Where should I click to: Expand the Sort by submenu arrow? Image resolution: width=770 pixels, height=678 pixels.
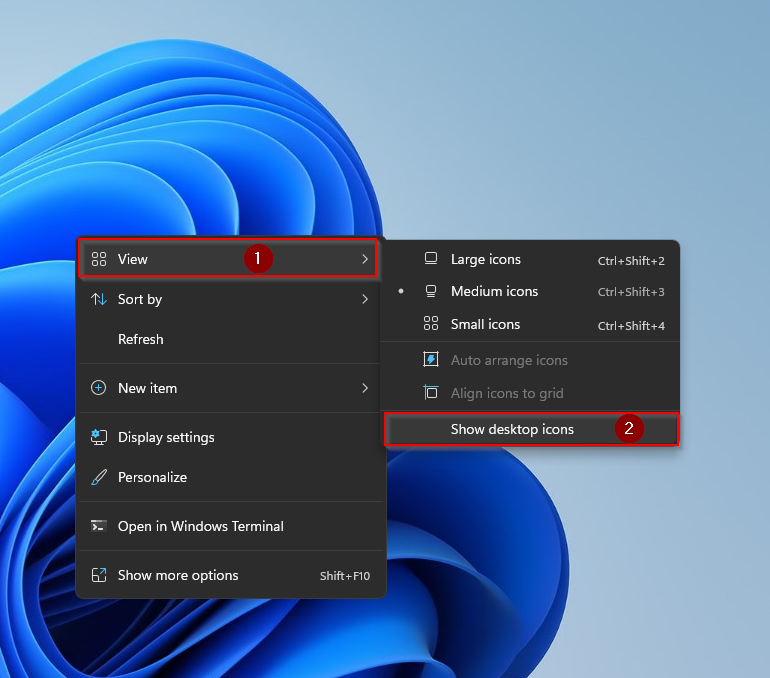pos(365,299)
